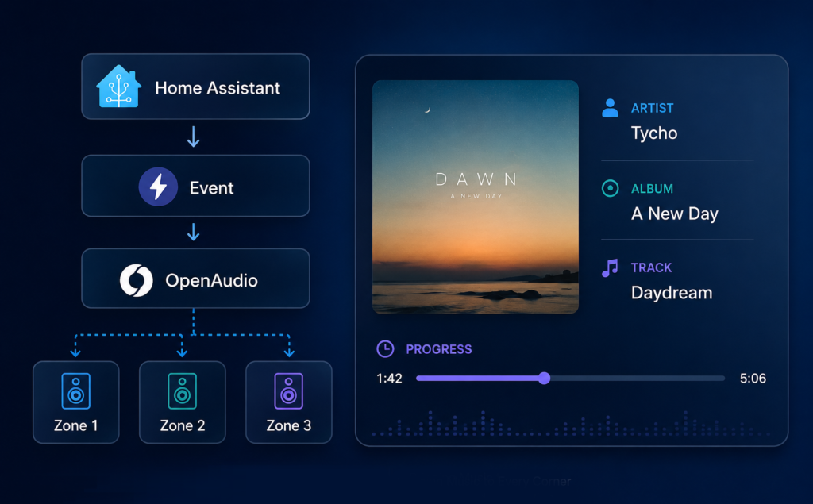Open the DAWN album cover artwork
The image size is (813, 504).
tap(476, 197)
